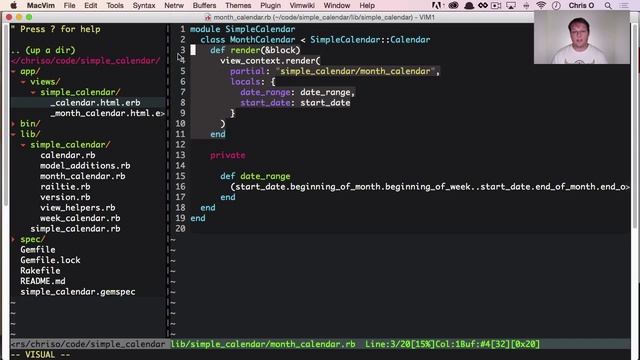This screenshot has height=360, width=640.
Task: Open the Syntax menu
Action: pos(144,5)
